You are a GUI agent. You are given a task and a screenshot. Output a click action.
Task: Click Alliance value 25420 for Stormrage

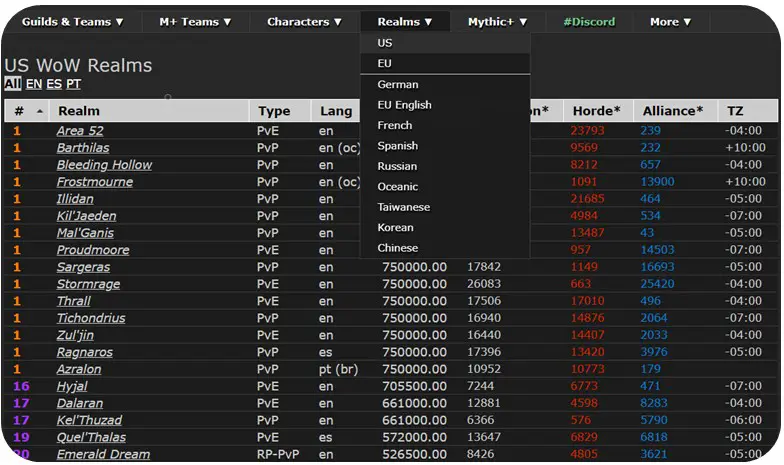tap(658, 284)
